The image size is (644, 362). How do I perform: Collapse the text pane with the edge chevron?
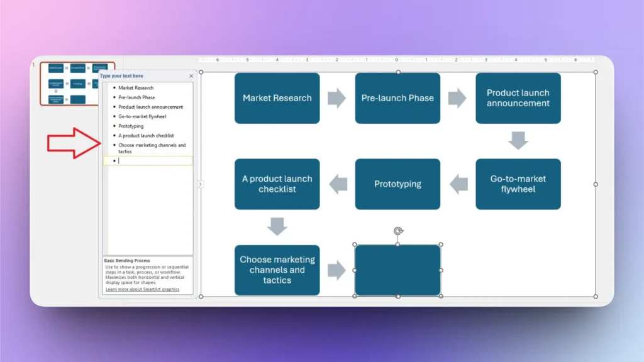200,184
